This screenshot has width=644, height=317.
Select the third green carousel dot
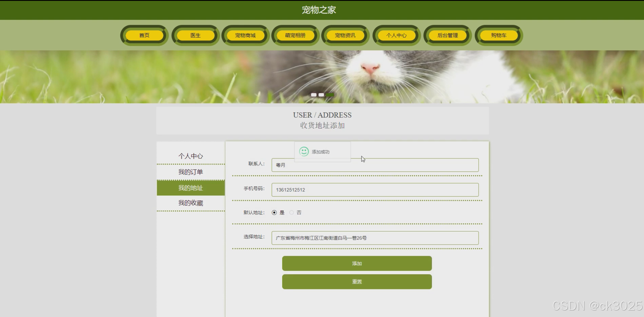pyautogui.click(x=330, y=95)
